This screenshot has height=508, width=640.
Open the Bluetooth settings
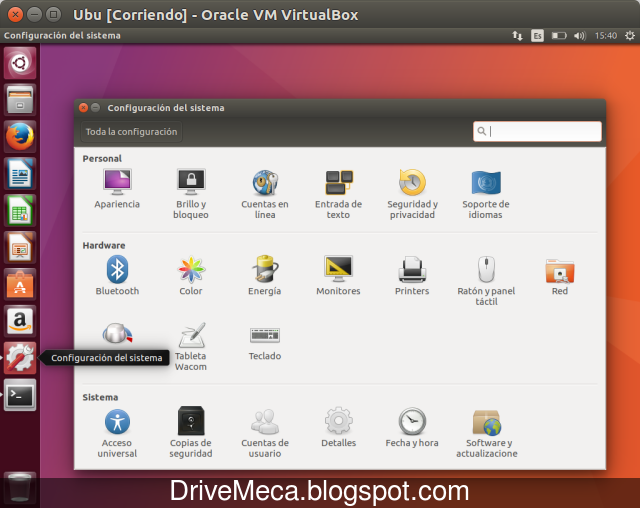[117, 275]
